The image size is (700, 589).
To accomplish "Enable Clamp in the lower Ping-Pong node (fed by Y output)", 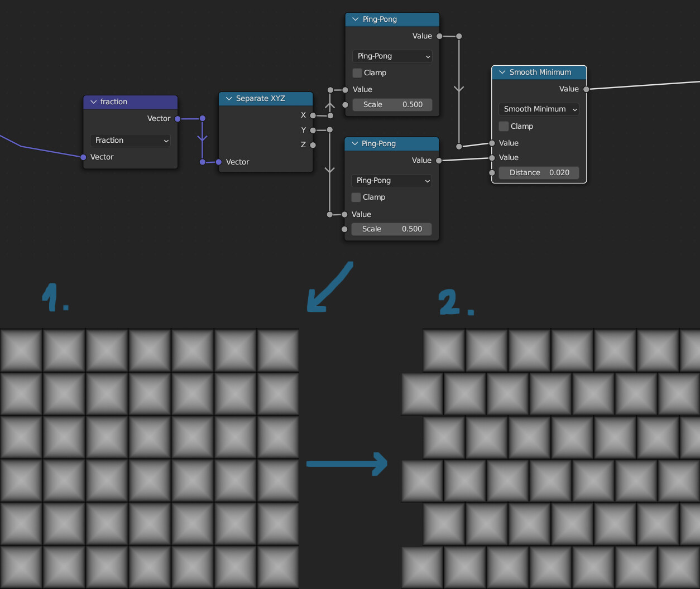I will pyautogui.click(x=356, y=197).
